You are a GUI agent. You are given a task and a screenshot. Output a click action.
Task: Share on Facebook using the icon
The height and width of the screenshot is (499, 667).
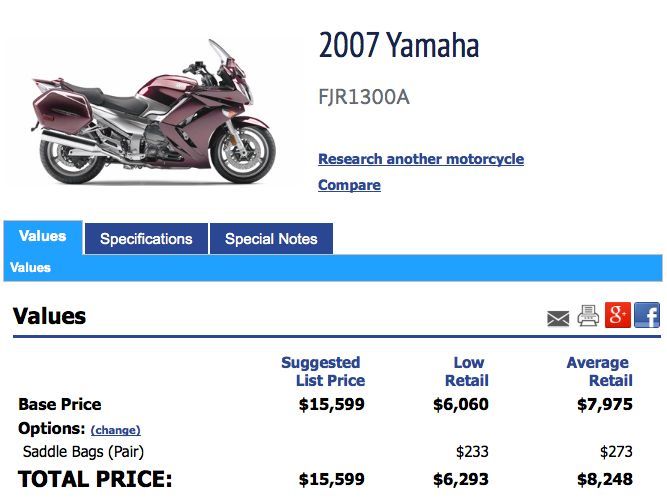point(647,316)
